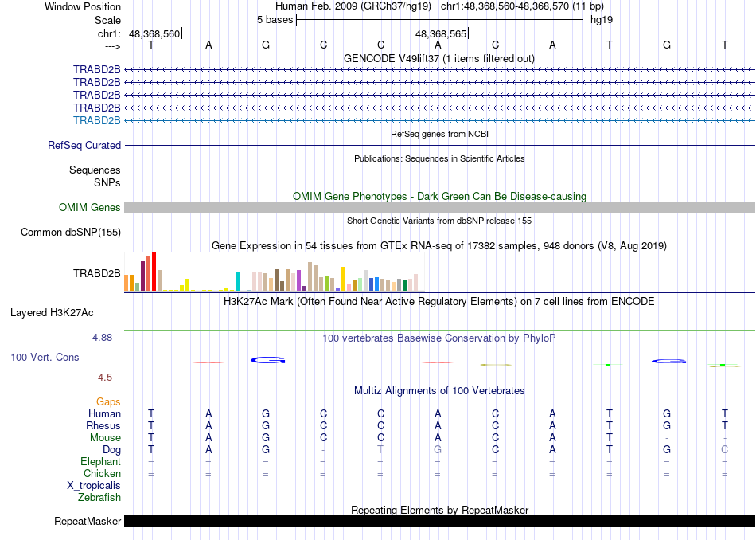Image resolution: width=756 pixels, height=540 pixels.
Task: Select the "X_tropicalis" alignment row label
Action: [94, 486]
